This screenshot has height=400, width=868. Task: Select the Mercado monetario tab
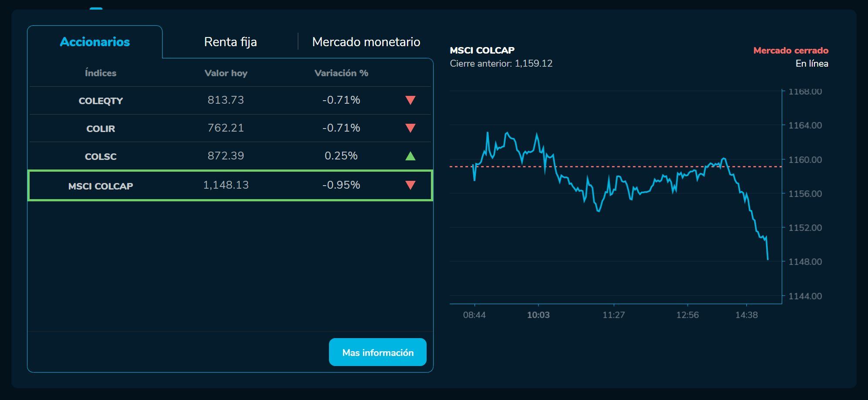pos(366,42)
